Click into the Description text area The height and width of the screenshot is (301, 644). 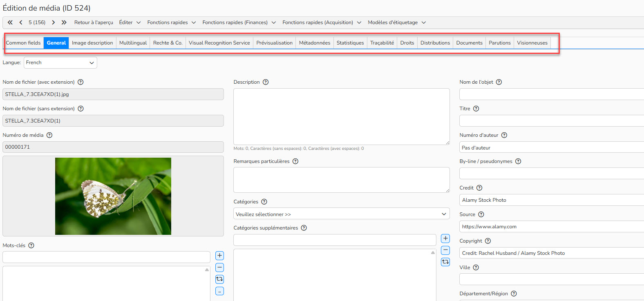tap(341, 116)
